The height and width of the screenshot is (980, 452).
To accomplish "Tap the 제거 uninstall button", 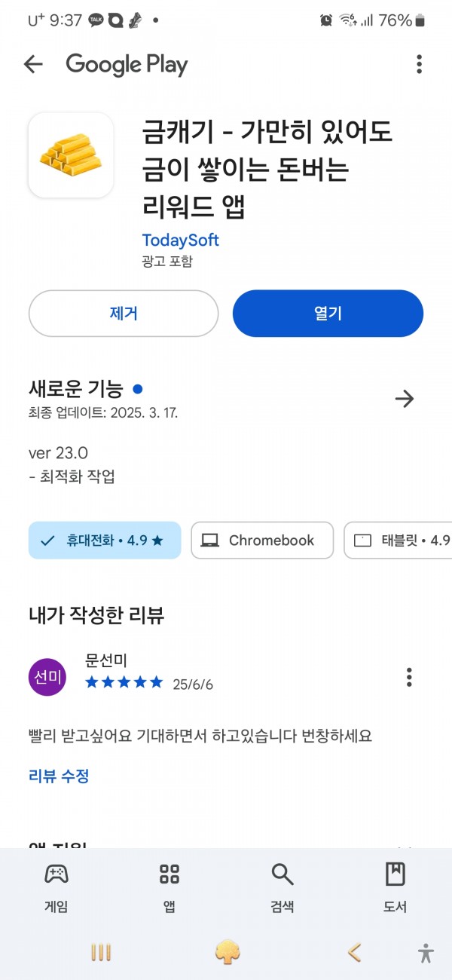I will point(124,314).
